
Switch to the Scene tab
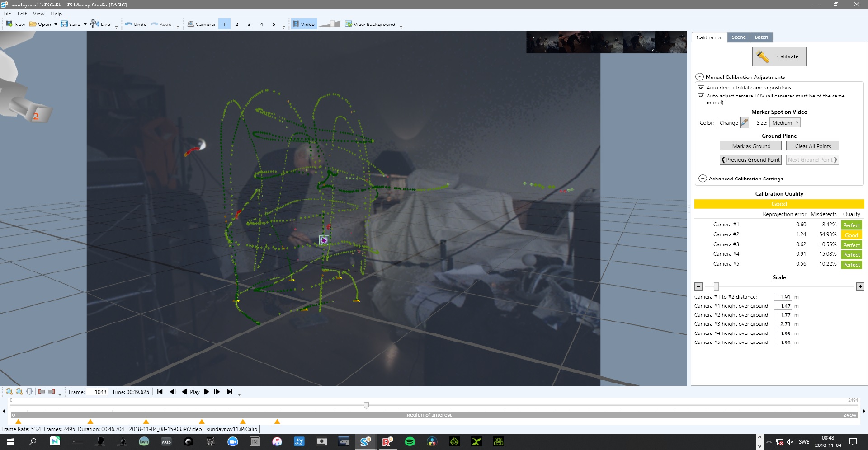(x=738, y=37)
